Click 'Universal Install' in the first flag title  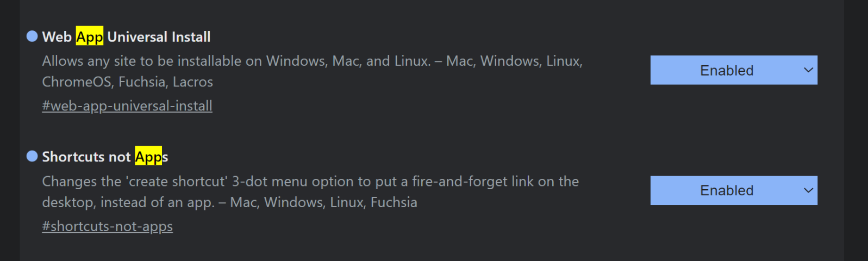coord(159,36)
